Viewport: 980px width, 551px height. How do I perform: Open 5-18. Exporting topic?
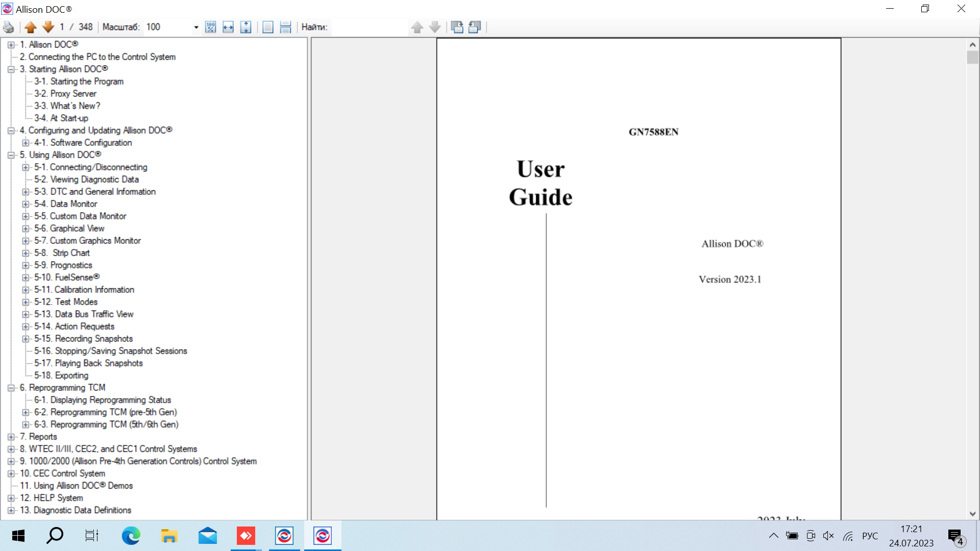click(61, 375)
